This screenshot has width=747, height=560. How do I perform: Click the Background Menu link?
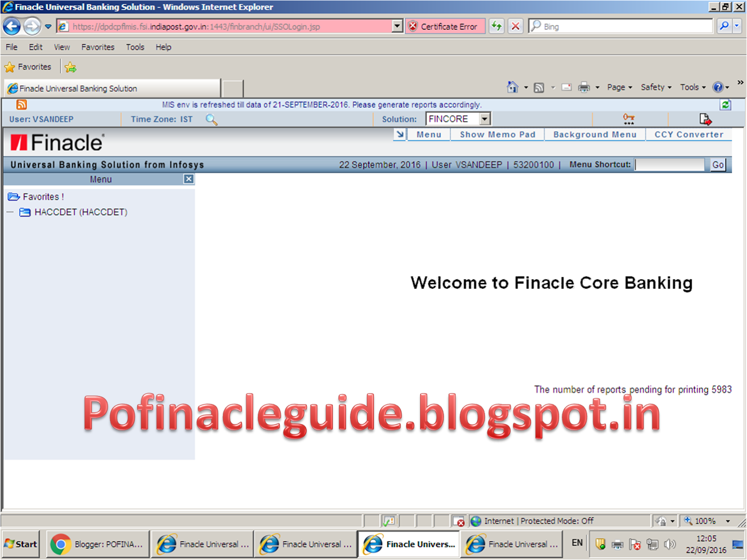(x=595, y=134)
